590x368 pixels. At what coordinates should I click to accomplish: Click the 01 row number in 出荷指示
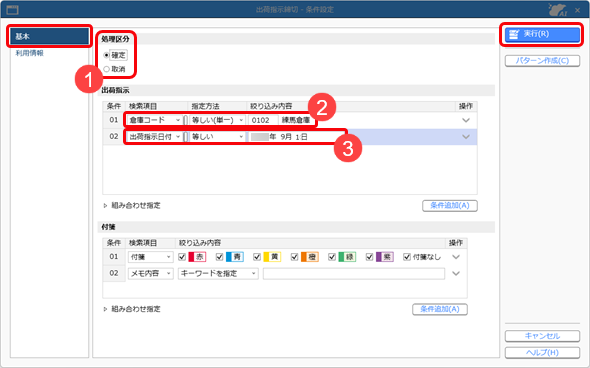[x=114, y=120]
